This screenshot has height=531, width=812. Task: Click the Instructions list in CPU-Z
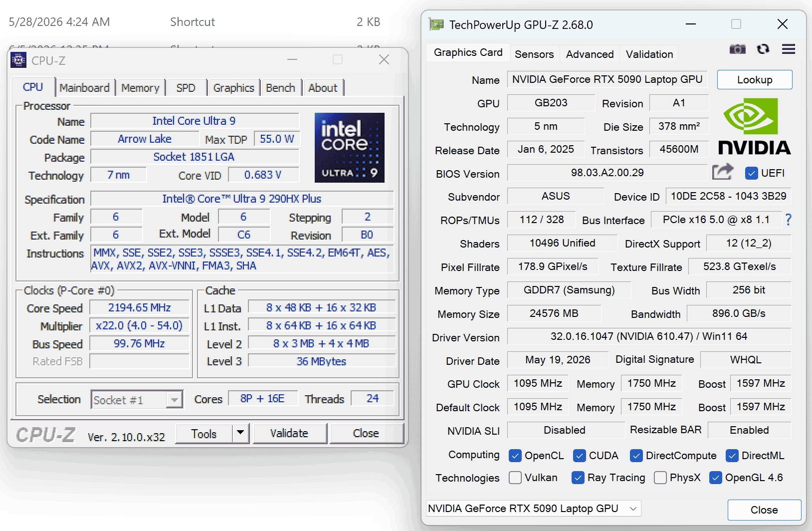[242, 259]
